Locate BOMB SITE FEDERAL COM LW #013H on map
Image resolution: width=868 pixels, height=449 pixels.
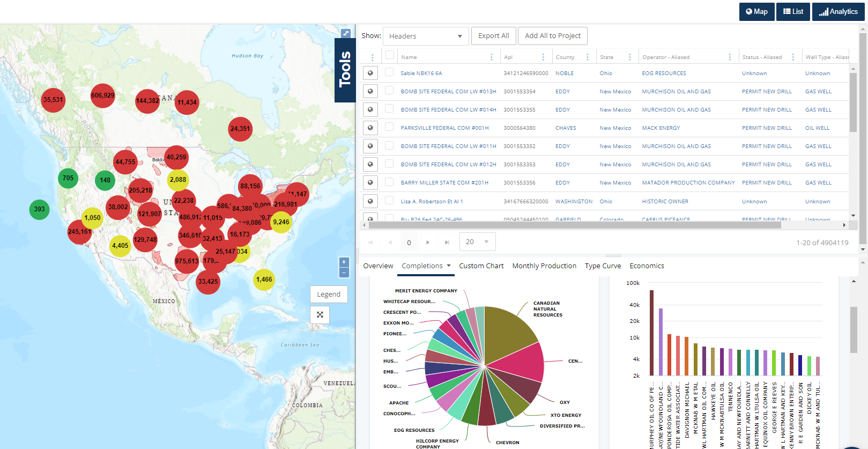tap(370, 91)
